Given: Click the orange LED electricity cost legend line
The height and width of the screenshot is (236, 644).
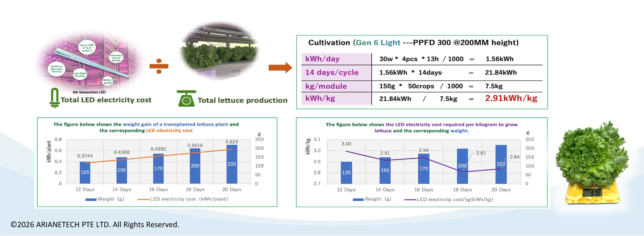Looking at the screenshot, I should point(143,199).
